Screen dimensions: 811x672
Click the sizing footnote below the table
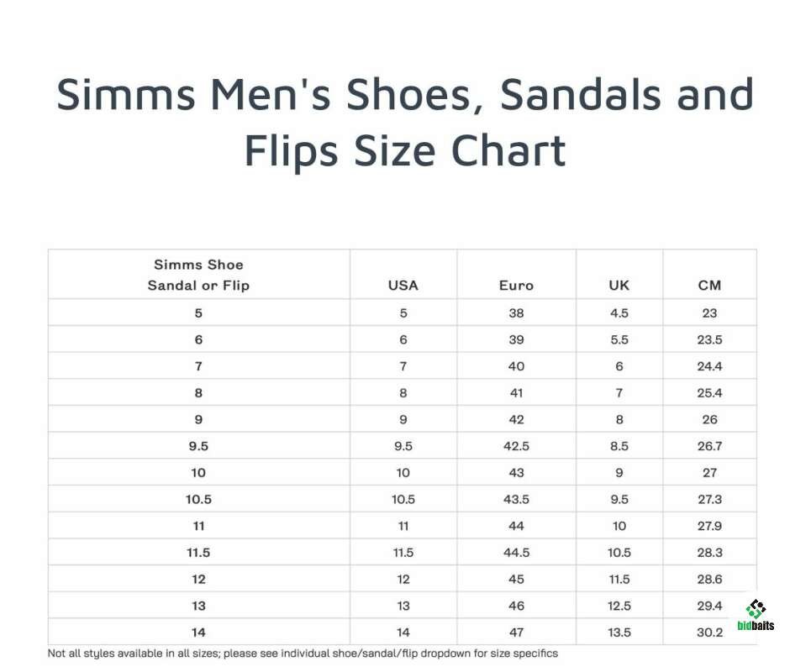pyautogui.click(x=303, y=654)
